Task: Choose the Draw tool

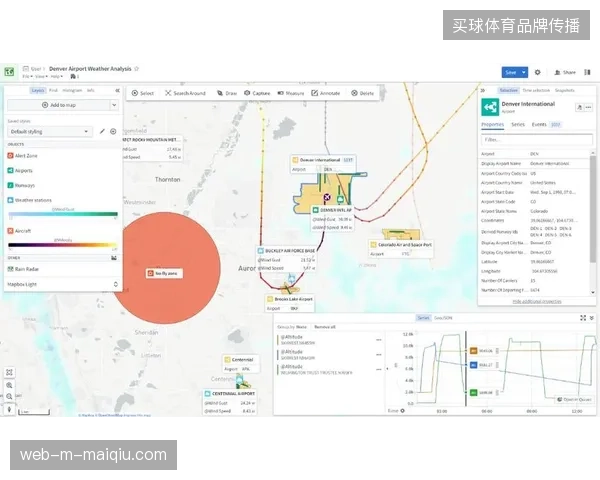Action: [227, 93]
